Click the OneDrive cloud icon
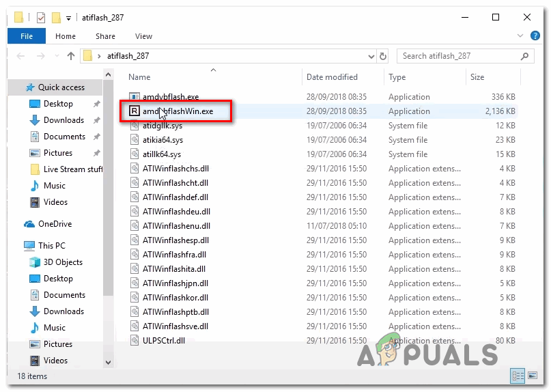The image size is (551, 392). [x=29, y=224]
